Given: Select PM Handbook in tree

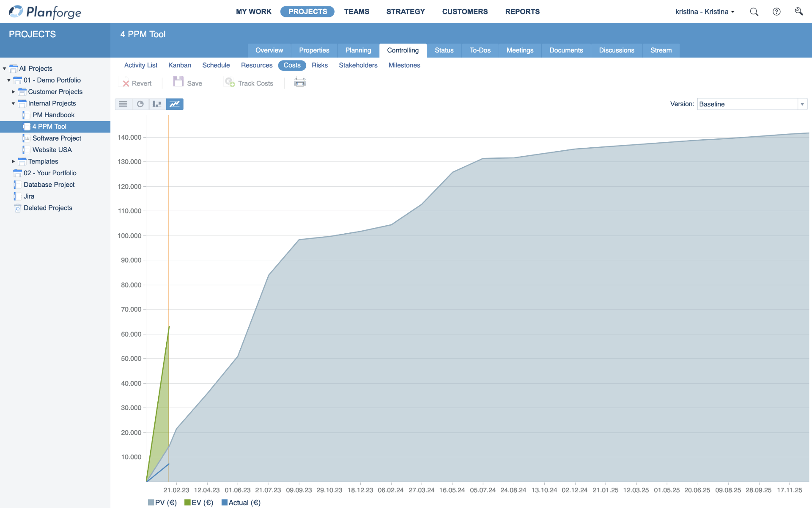Looking at the screenshot, I should (53, 115).
